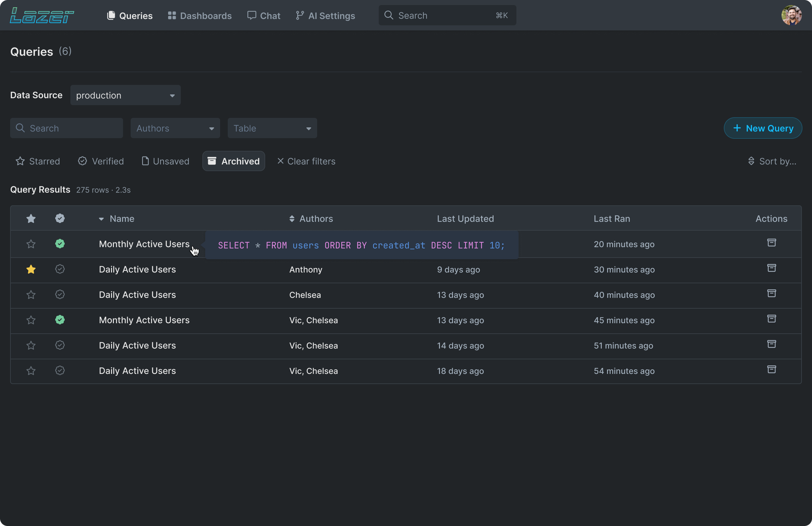Archive the Anthony Daily Active Users query

pos(771,268)
